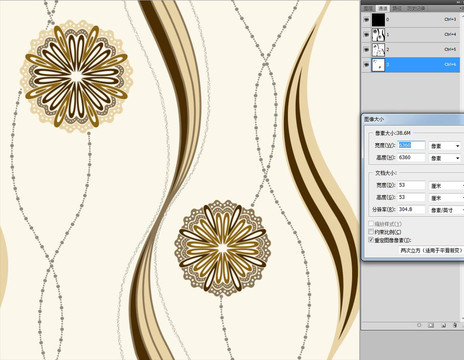Image resolution: width=464 pixels, height=360 pixels.
Task: Open the History tab
Action: pyautogui.click(x=415, y=8)
